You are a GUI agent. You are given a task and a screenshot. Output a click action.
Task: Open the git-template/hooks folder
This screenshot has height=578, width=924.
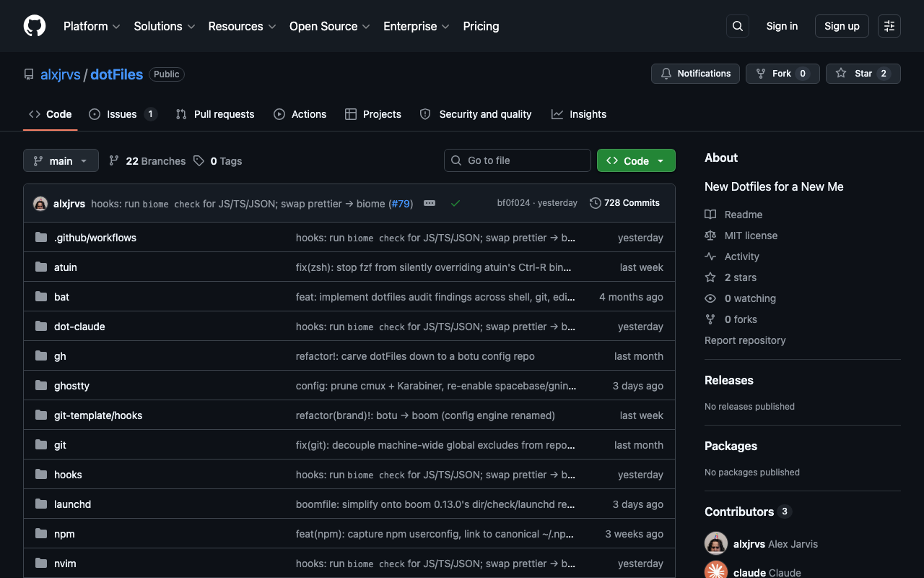pyautogui.click(x=98, y=415)
